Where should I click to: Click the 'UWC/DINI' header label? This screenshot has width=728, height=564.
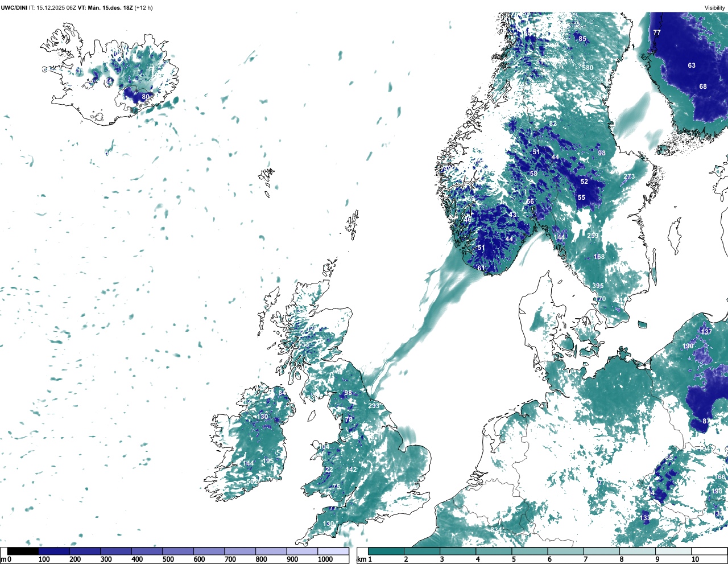coord(14,7)
